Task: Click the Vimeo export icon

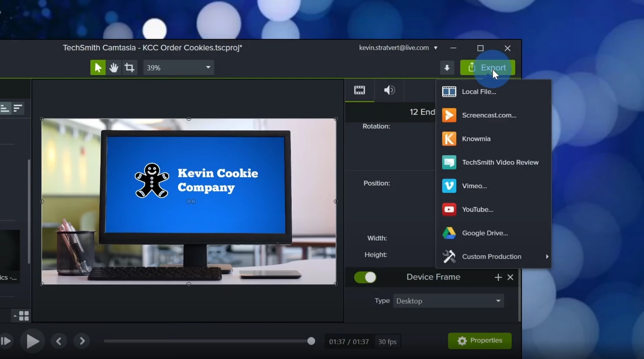Action: click(x=448, y=186)
